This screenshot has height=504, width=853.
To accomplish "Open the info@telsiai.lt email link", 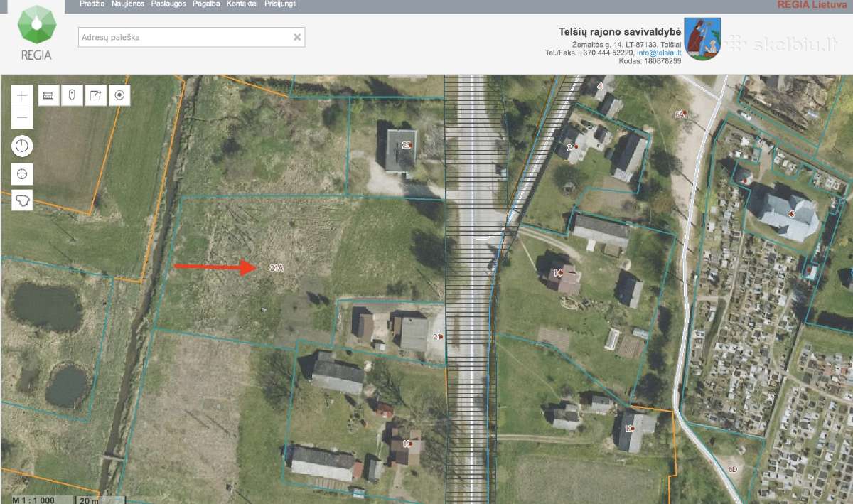I will pos(659,53).
